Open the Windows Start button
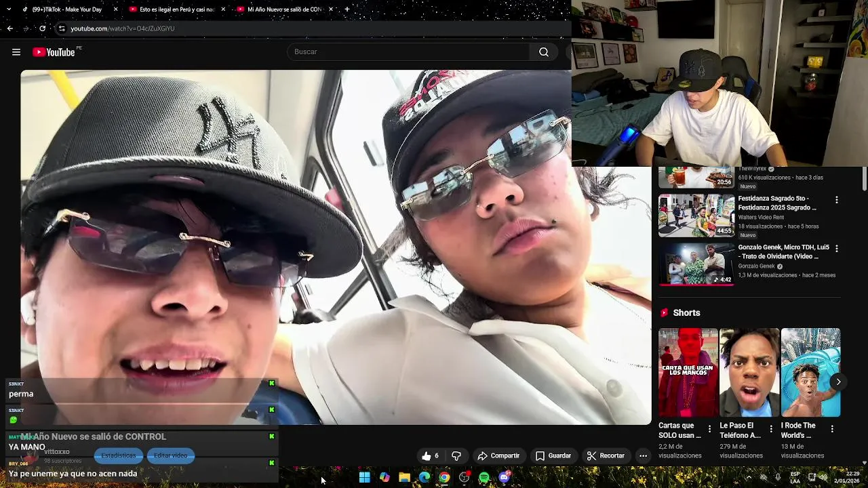868x488 pixels. pyautogui.click(x=364, y=477)
